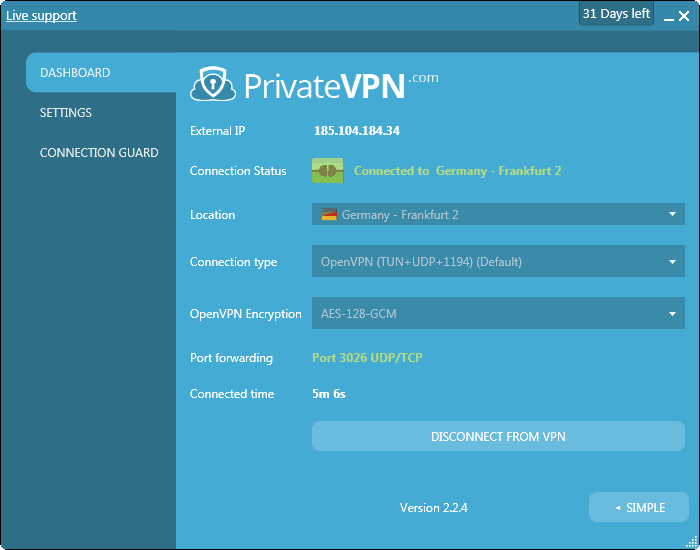Viewport: 700px width, 550px height.
Task: Open the SETTINGS tab
Action: point(66,112)
